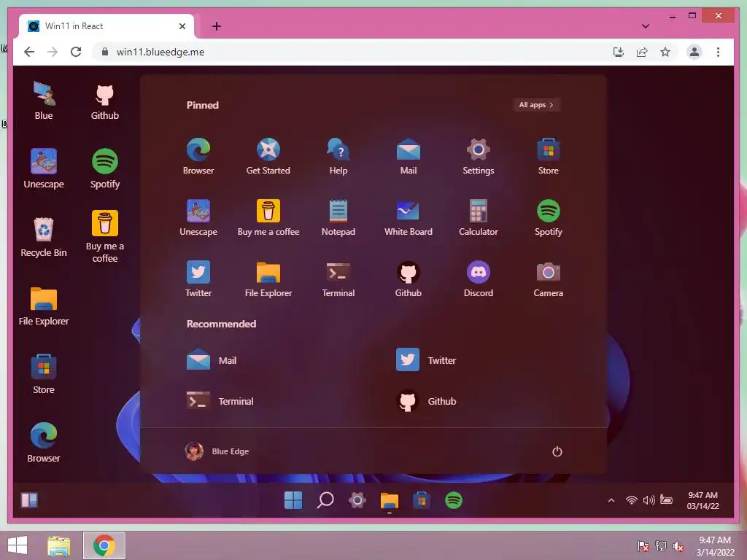Select the Store desktop shortcut

click(43, 375)
